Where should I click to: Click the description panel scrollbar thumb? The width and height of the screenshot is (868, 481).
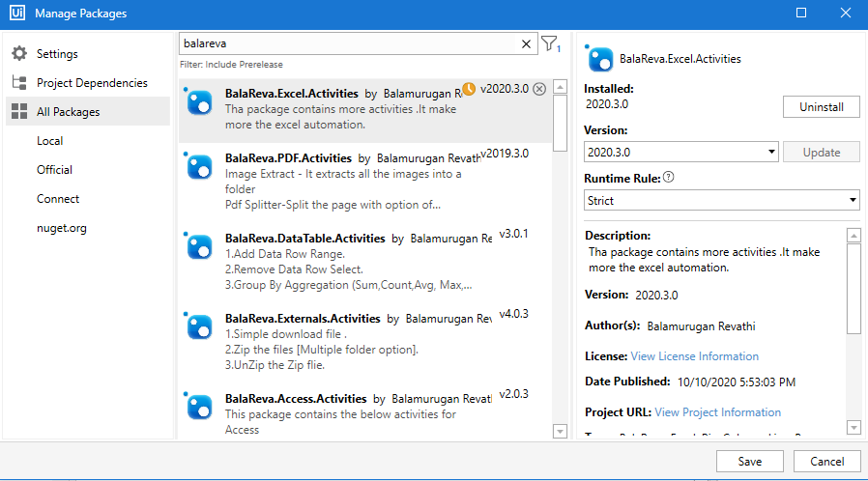(854, 289)
